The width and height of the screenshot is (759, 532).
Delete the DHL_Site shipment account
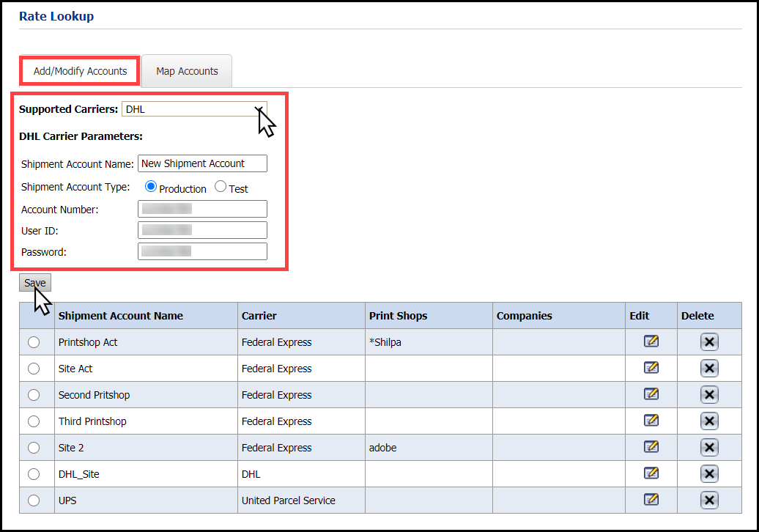[x=708, y=474]
